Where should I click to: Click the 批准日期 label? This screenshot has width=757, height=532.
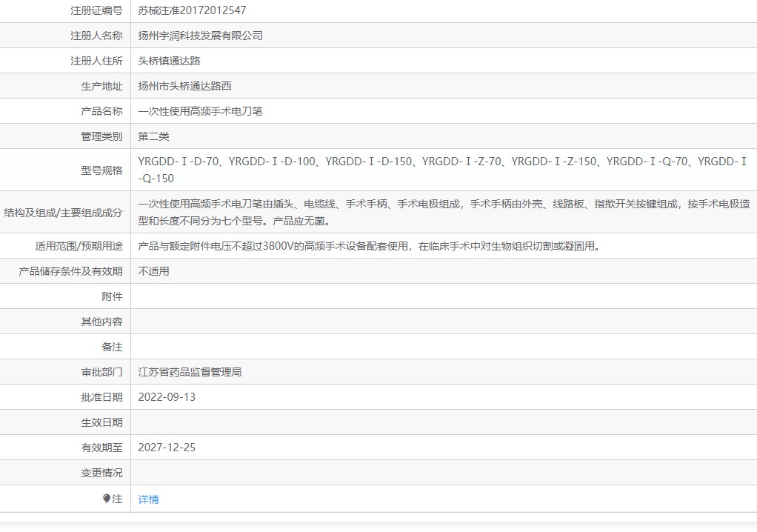(x=102, y=397)
